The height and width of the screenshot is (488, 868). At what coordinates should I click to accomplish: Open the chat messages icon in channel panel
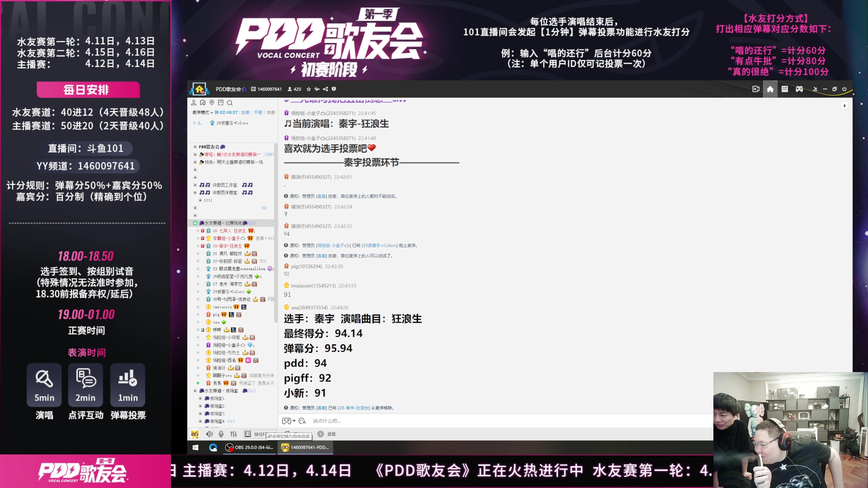coord(203,103)
